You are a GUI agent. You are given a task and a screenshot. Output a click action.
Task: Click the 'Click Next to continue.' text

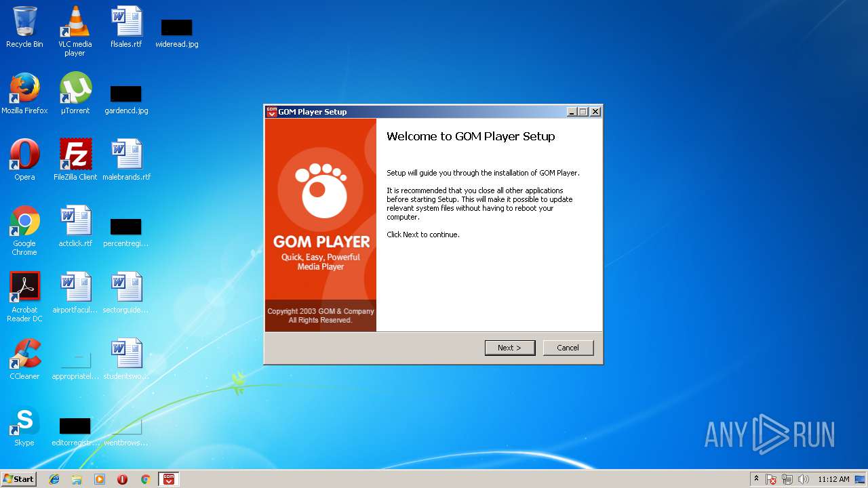[x=423, y=235]
